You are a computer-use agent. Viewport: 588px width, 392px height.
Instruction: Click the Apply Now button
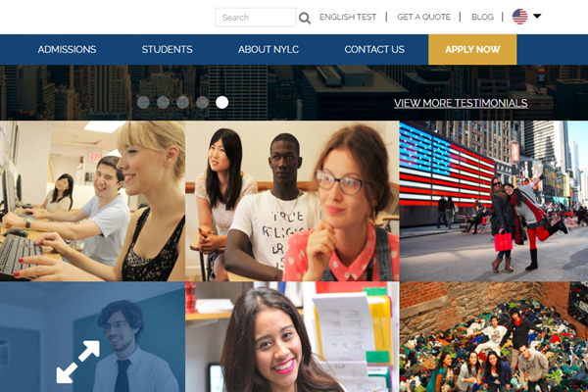point(472,50)
